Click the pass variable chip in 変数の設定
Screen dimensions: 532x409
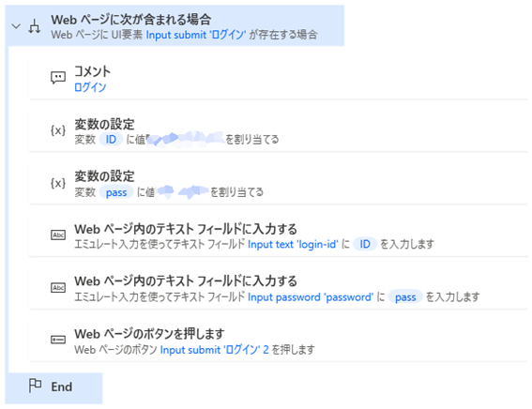point(116,192)
